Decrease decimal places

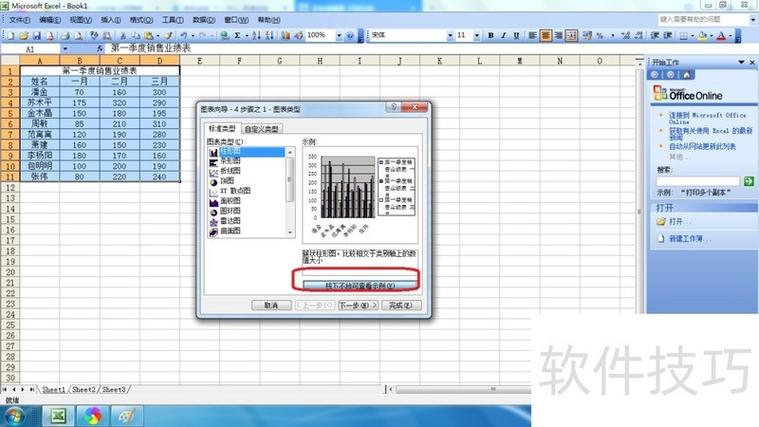pyautogui.click(x=639, y=35)
